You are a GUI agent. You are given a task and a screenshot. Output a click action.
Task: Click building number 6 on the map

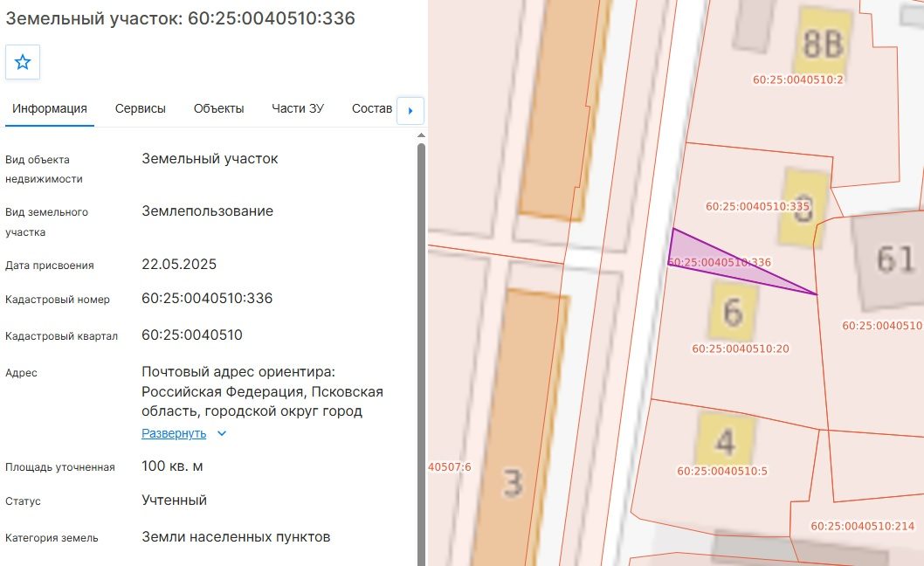733,311
